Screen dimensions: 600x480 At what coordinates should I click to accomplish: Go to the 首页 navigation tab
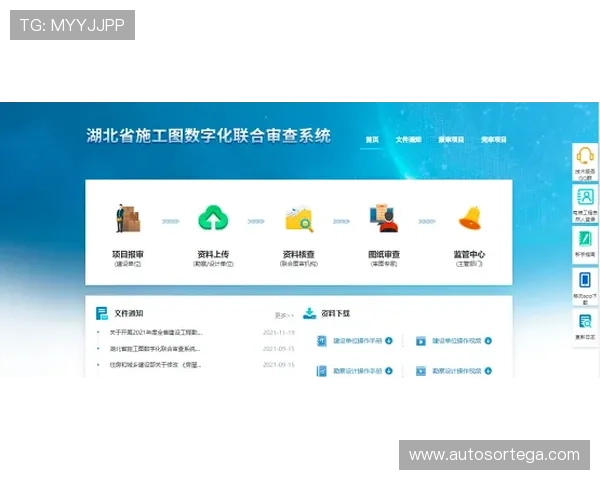[372, 140]
